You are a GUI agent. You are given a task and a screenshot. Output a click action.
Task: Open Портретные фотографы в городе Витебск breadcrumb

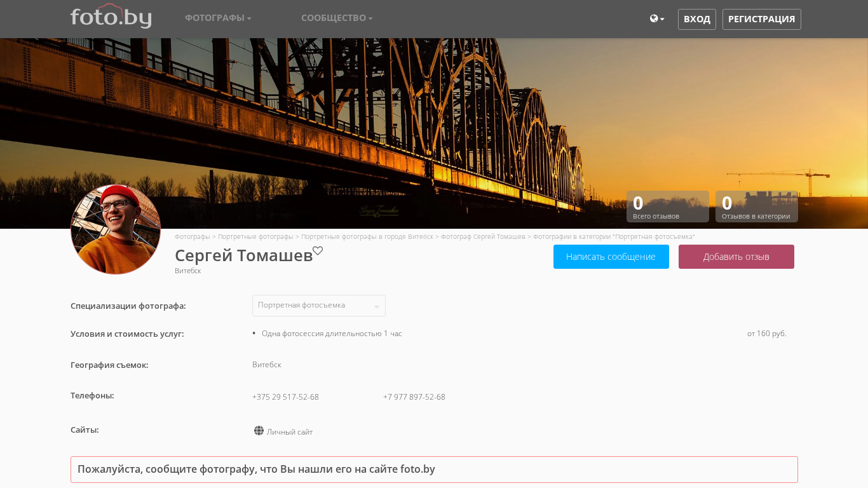point(367,236)
